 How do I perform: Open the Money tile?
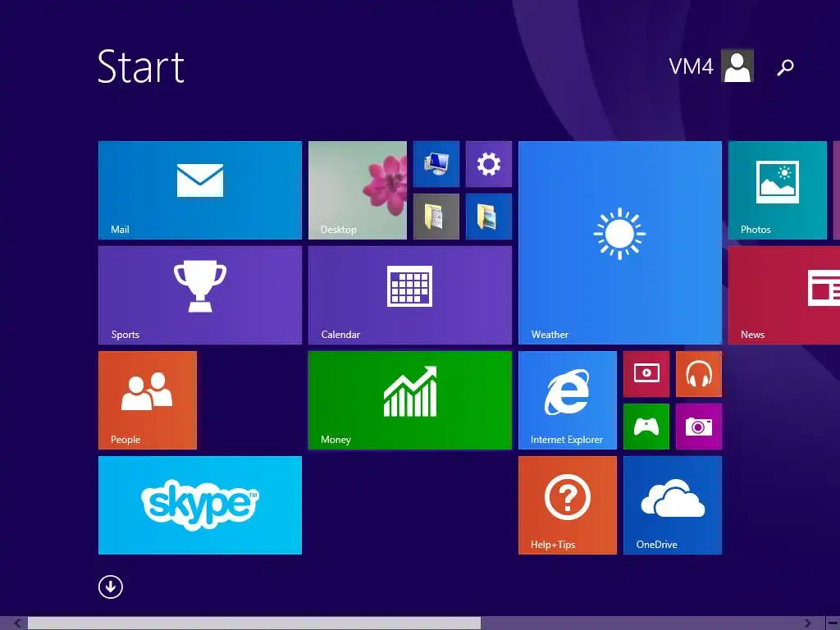click(x=410, y=400)
